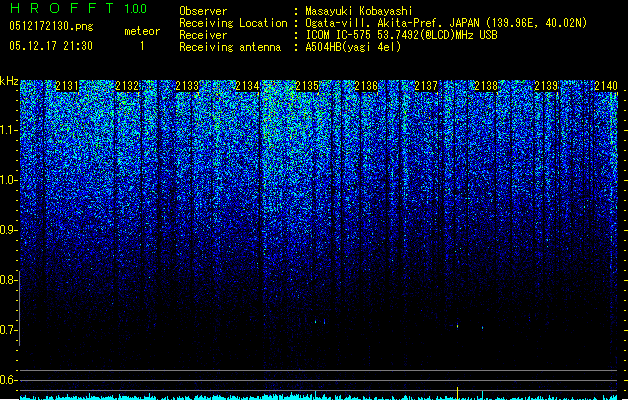This screenshot has height=400, width=629.
Task: Click the 0.8 frequency axis label
Action: [x=8, y=280]
